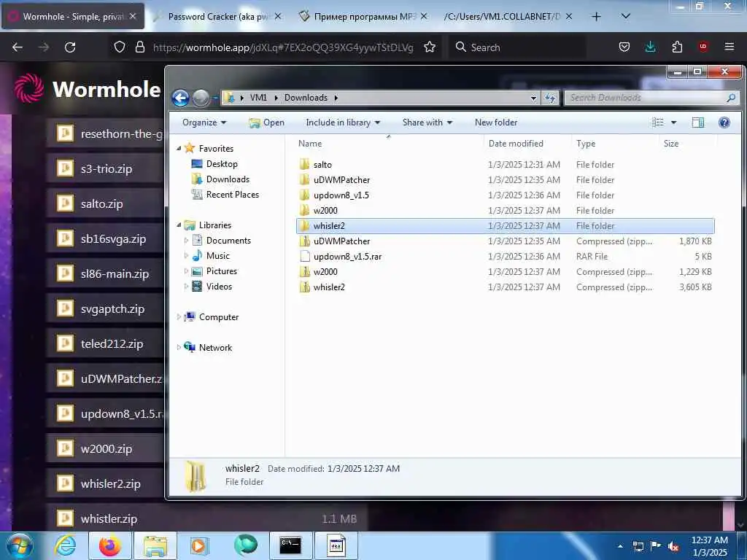
Task: Open Explorer address bar history dropdown
Action: (x=533, y=98)
